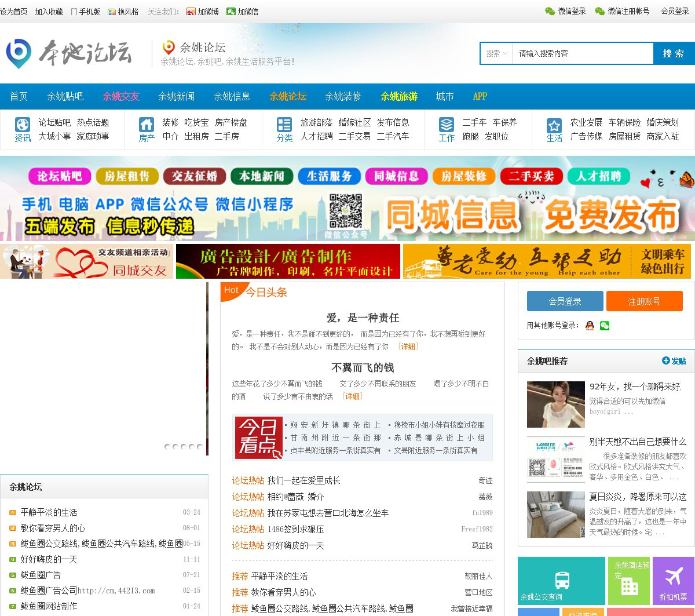Open the 生活 star icon
The height and width of the screenshot is (616, 695).
554,125
